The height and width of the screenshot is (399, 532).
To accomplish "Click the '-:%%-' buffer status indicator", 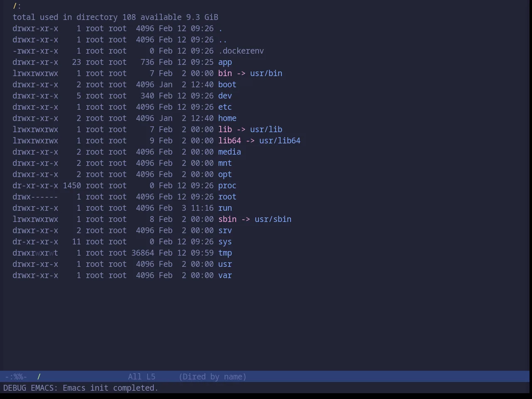I will pos(16,377).
